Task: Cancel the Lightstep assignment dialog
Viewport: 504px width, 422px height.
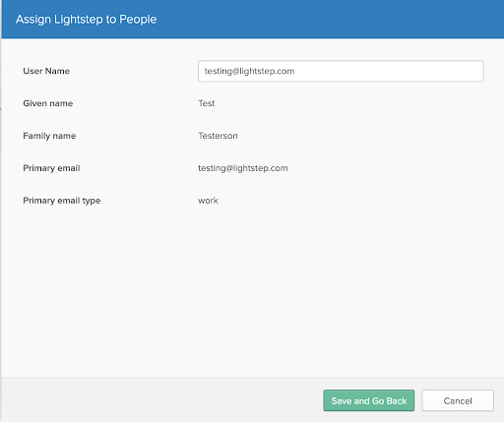Action: (458, 400)
